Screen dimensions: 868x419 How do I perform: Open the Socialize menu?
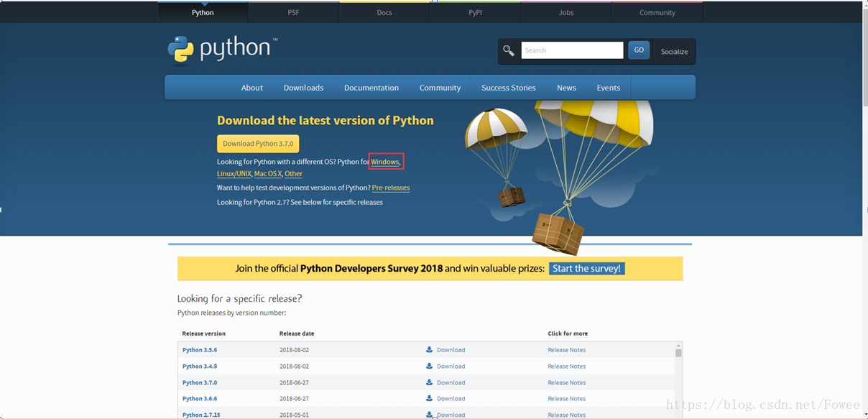674,51
